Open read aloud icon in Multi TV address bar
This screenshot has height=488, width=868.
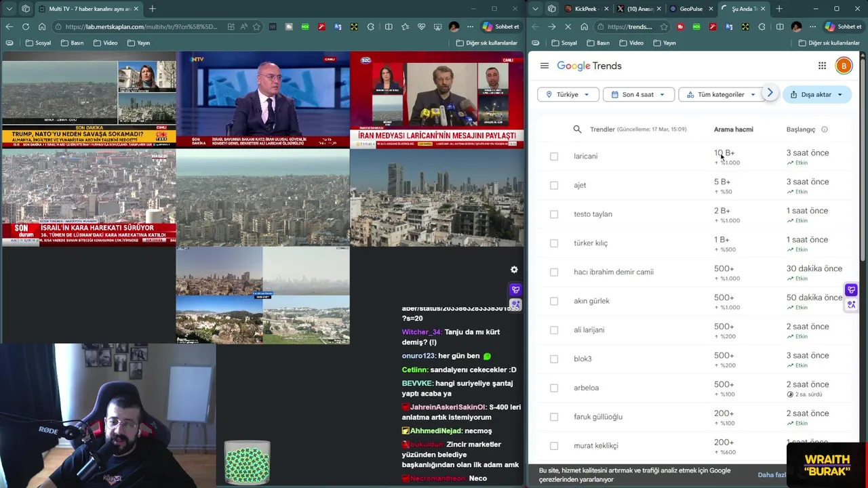click(x=243, y=27)
